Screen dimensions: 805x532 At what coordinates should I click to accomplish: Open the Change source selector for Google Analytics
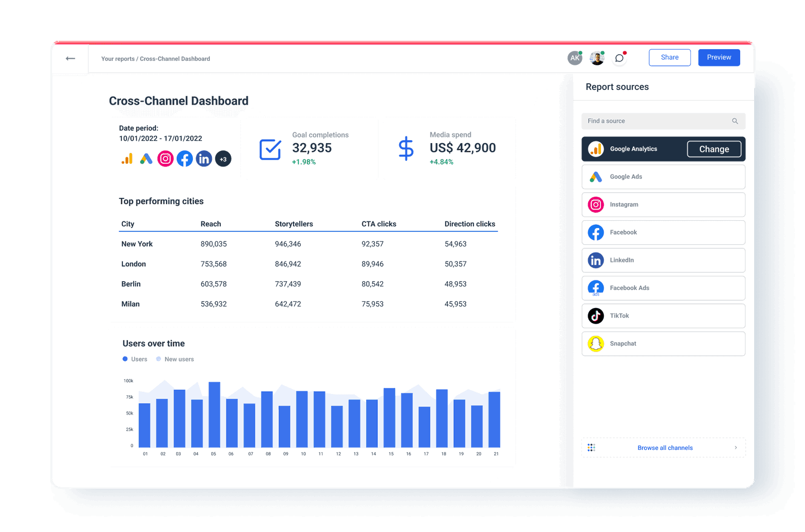pyautogui.click(x=714, y=149)
